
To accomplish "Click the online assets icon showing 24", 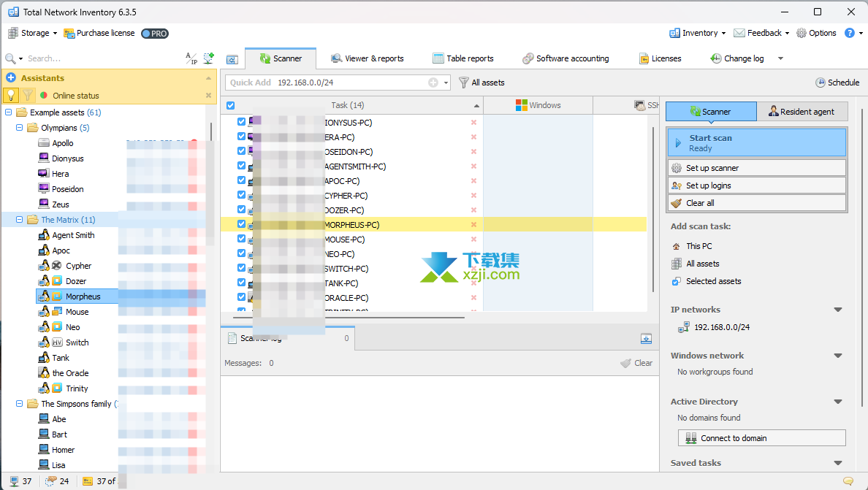I will [51, 481].
